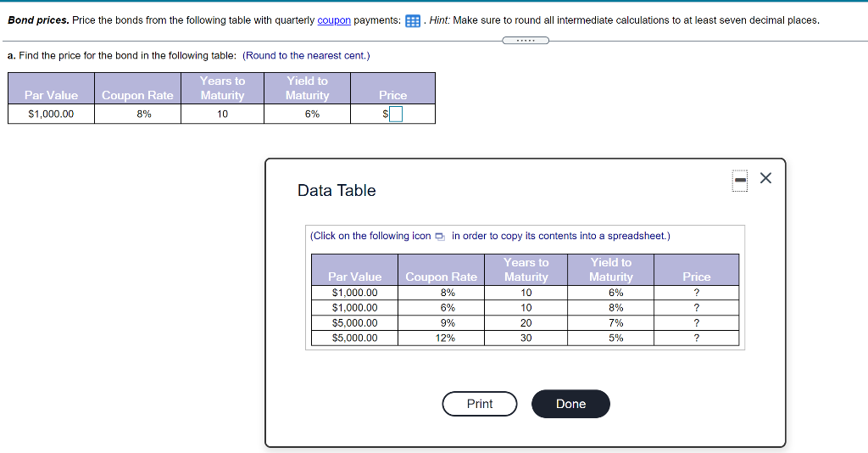Expand the dotted divider handle
The height and width of the screenshot is (453, 868).
tap(526, 40)
